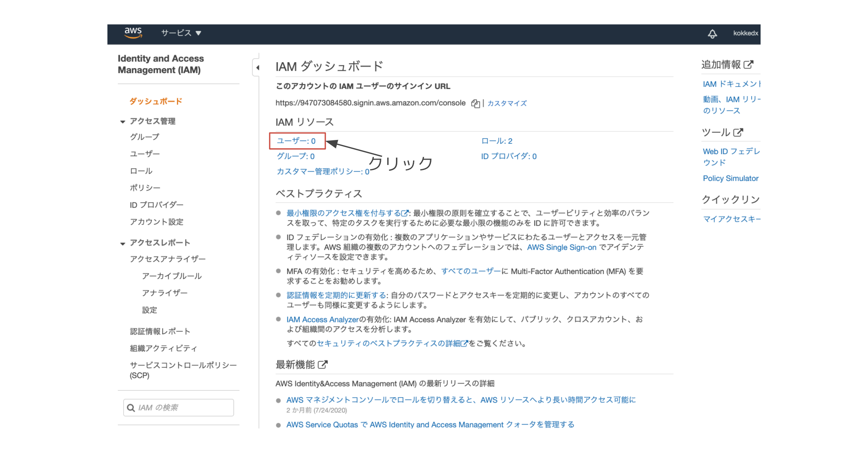Copy the sign-in URL using the copy icon
The image size is (868, 452).
point(475,103)
